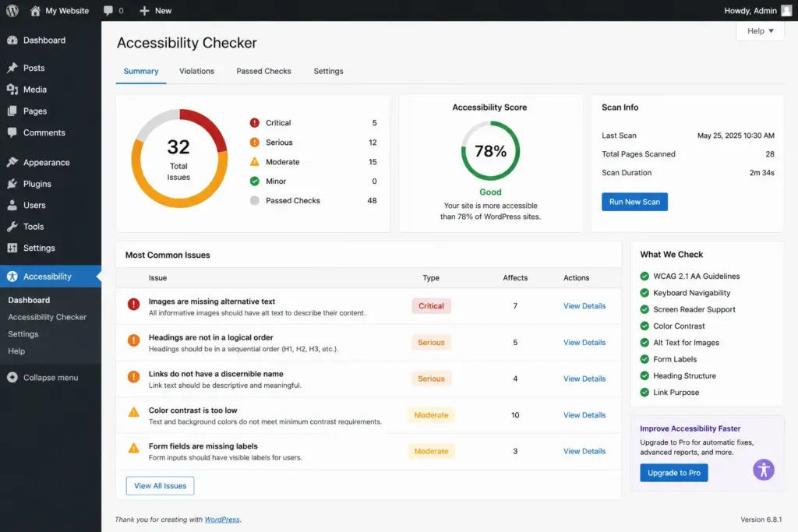Open the comments bubble icon in admin bar

click(108, 10)
